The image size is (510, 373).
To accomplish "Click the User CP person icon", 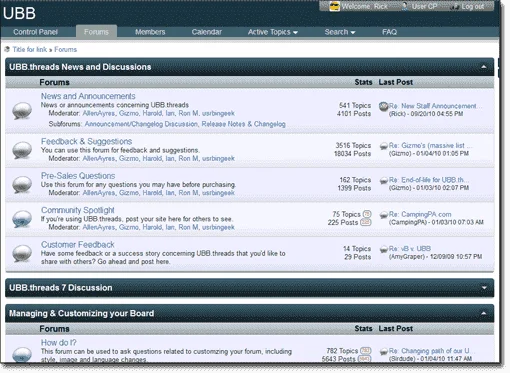I will pyautogui.click(x=405, y=6).
